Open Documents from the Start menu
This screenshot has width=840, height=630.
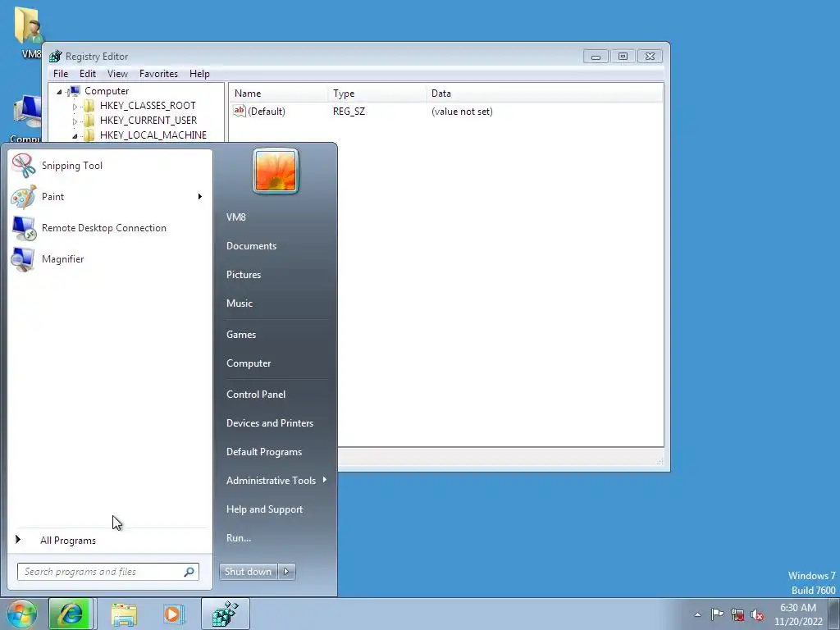251,246
